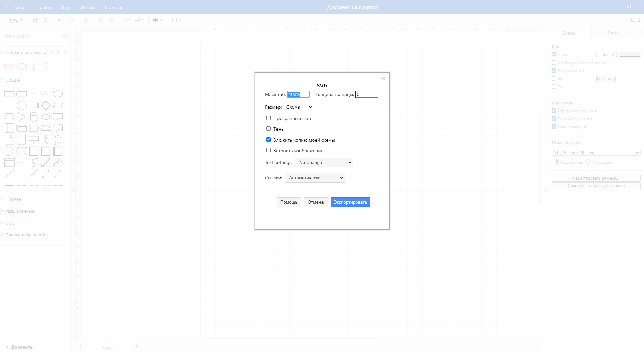Uncheck Вложить копию моей схемы
Screen dimensions: 644x352
pyautogui.click(x=268, y=140)
